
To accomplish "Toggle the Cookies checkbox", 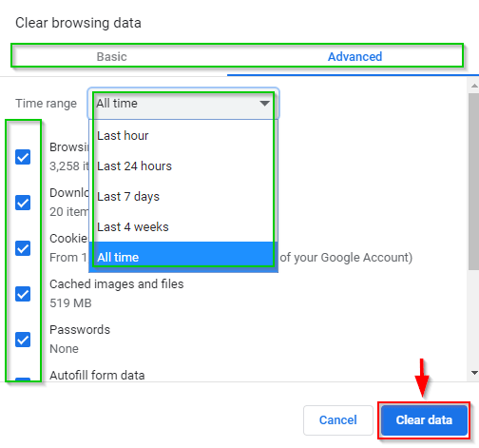I will pyautogui.click(x=23, y=248).
